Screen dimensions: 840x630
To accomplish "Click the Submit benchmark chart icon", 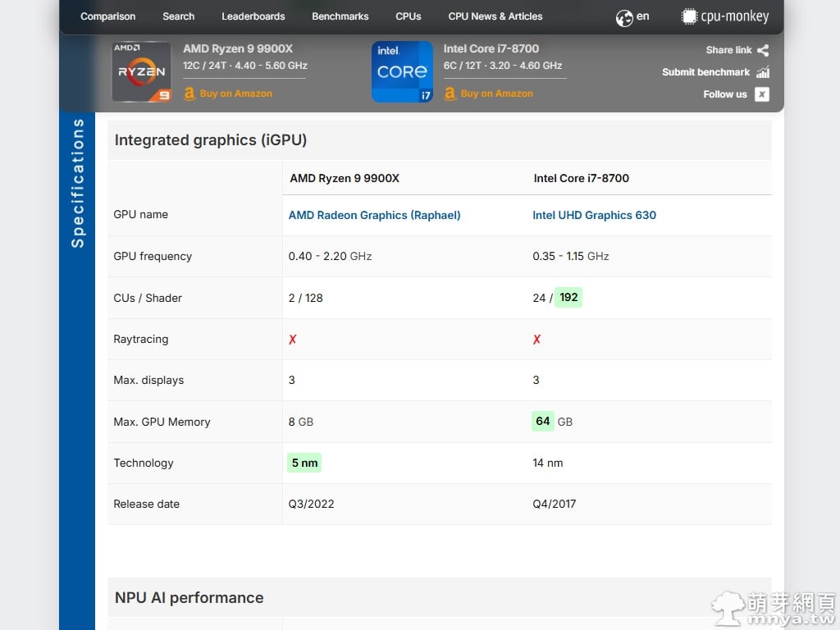I will point(763,72).
